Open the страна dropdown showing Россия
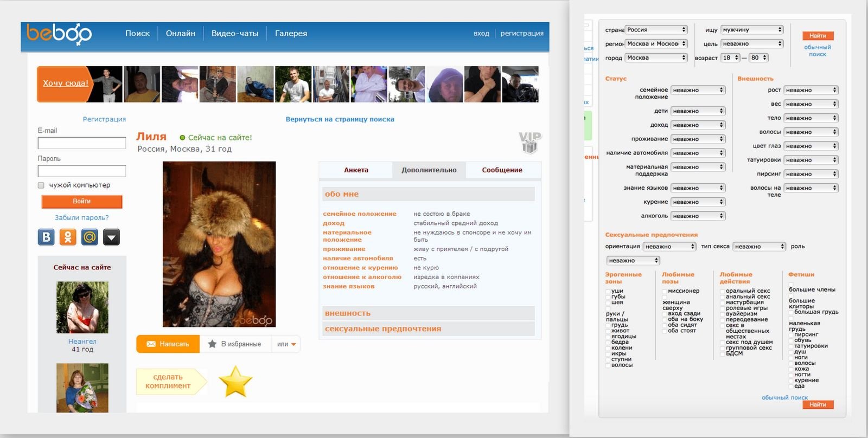This screenshot has width=868, height=438. click(656, 30)
